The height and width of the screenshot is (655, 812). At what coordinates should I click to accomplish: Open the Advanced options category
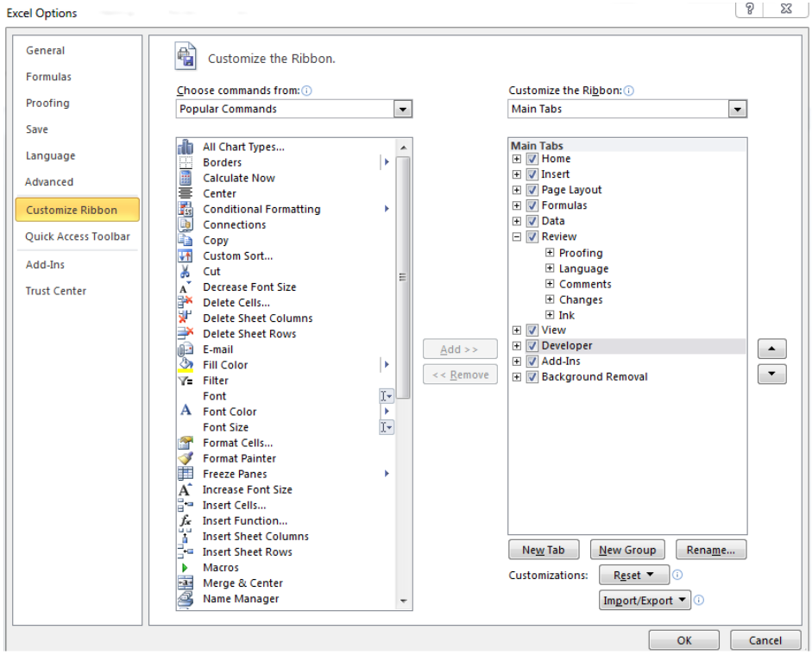point(49,182)
